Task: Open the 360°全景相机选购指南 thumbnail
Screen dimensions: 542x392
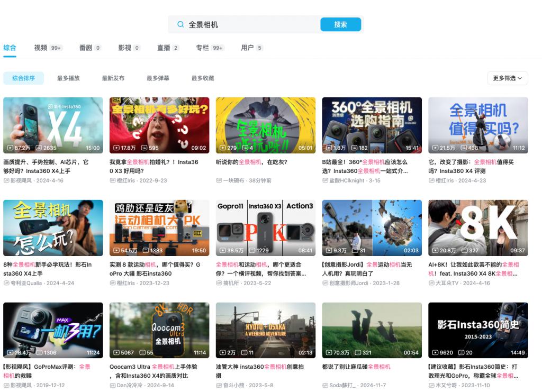Action: (372, 125)
